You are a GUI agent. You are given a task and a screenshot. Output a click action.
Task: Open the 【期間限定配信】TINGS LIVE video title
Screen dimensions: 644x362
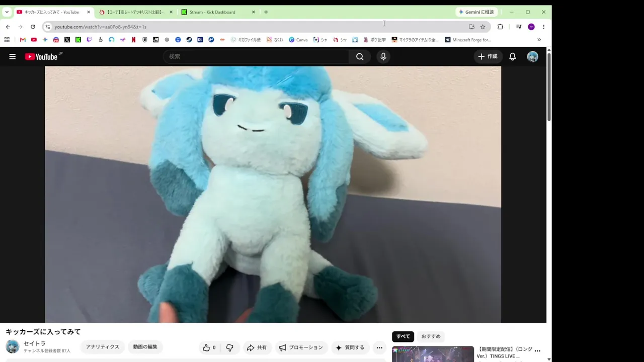[505, 352]
